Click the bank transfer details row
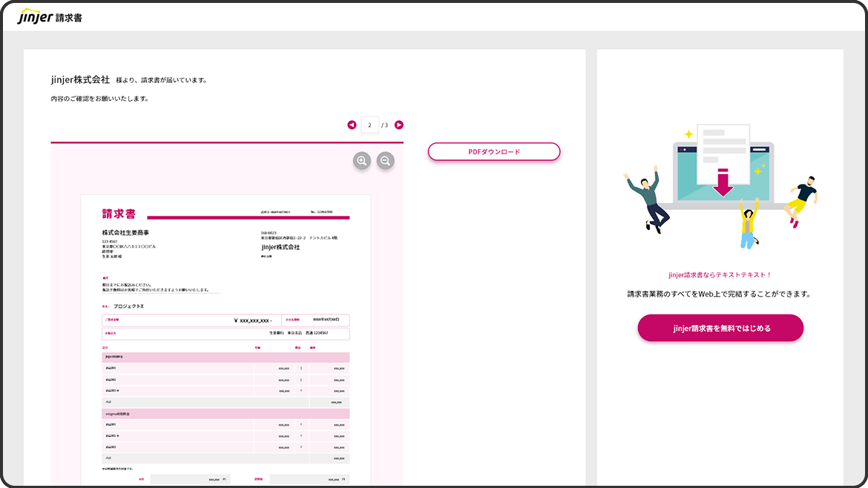Image resolution: width=868 pixels, height=488 pixels. [226, 334]
